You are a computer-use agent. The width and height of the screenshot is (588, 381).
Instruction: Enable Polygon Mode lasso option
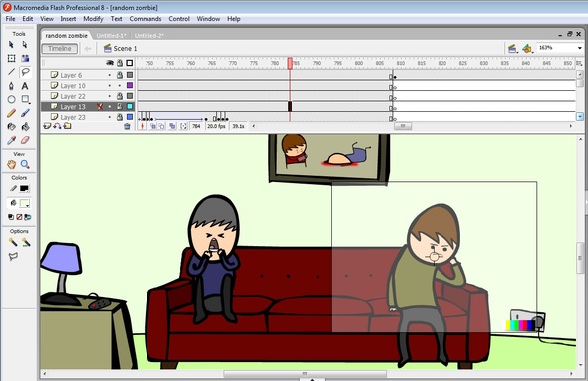(x=13, y=256)
